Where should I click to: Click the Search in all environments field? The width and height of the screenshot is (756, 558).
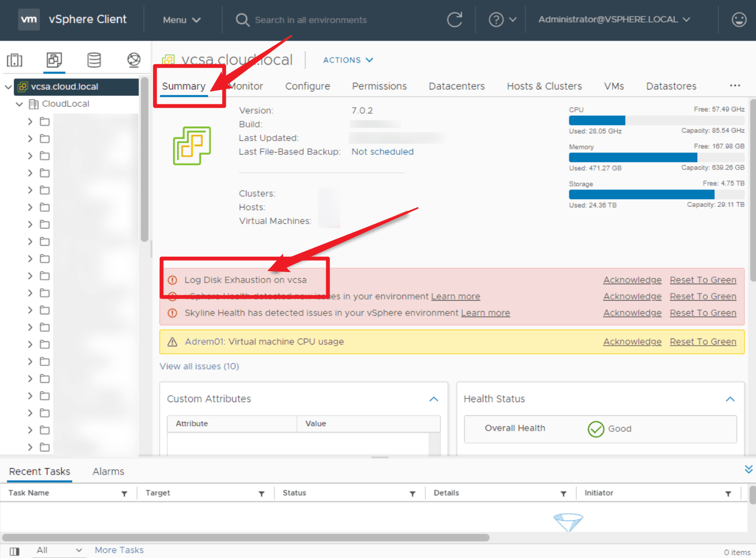click(x=311, y=20)
